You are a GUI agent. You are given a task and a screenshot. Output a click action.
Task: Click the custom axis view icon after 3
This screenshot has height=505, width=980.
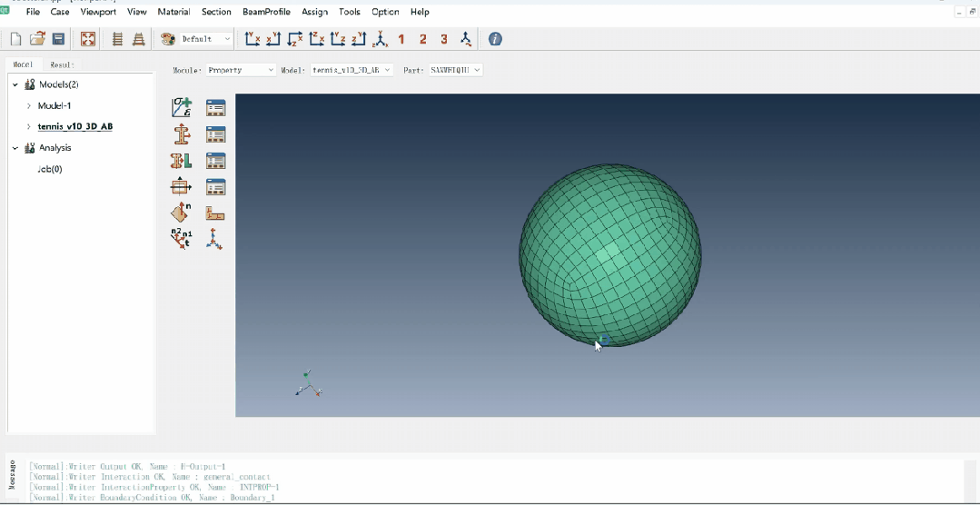point(466,39)
